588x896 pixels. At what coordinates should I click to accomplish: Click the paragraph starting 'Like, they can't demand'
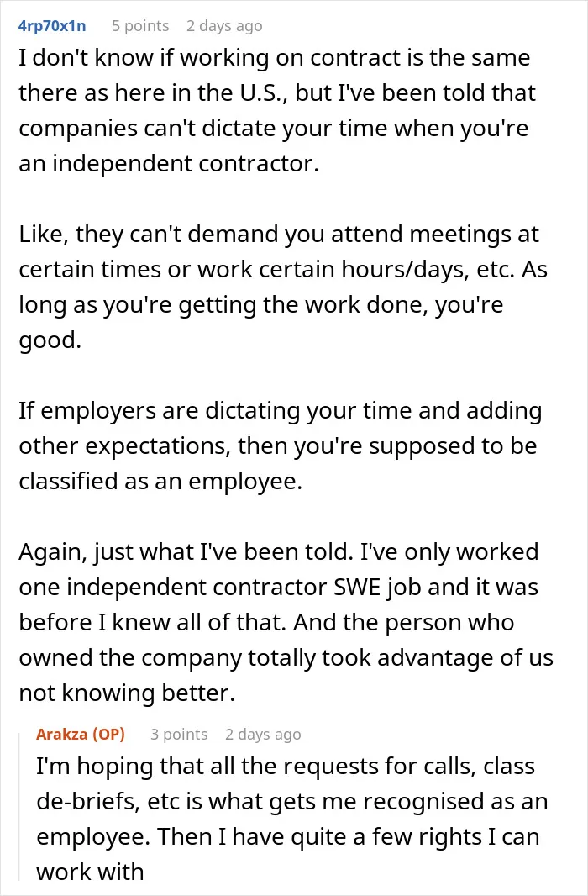click(x=283, y=287)
